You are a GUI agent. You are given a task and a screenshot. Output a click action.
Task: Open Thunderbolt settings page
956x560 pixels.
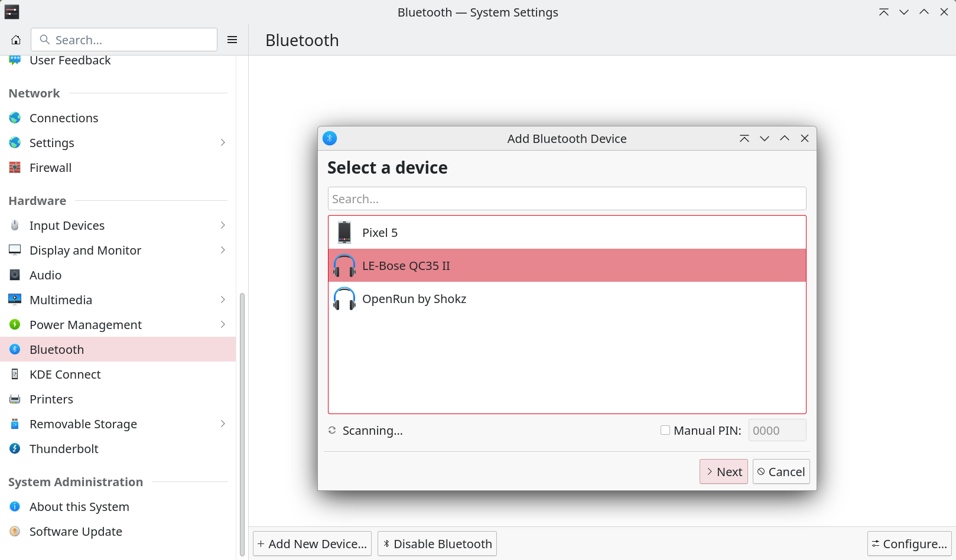(118, 448)
